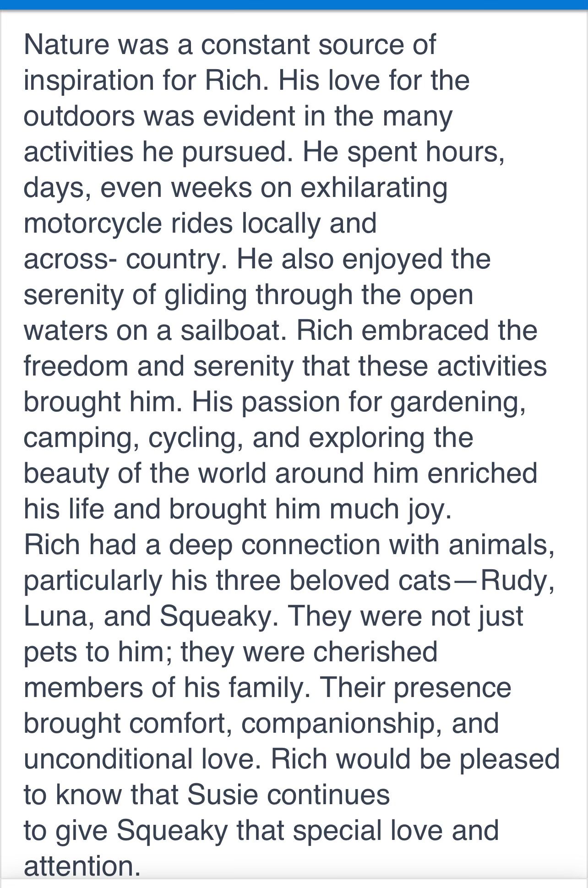Select the word "freedom" in the passage
588x888 pixels.
tap(76, 366)
